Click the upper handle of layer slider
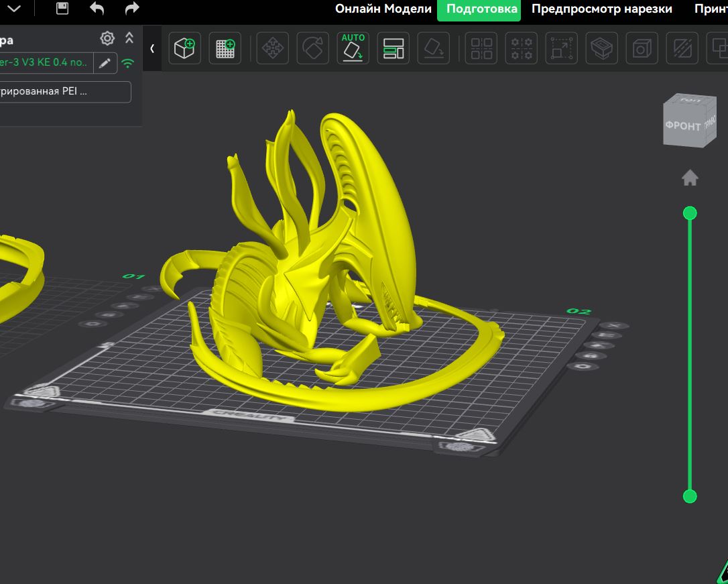728x584 pixels. point(690,213)
